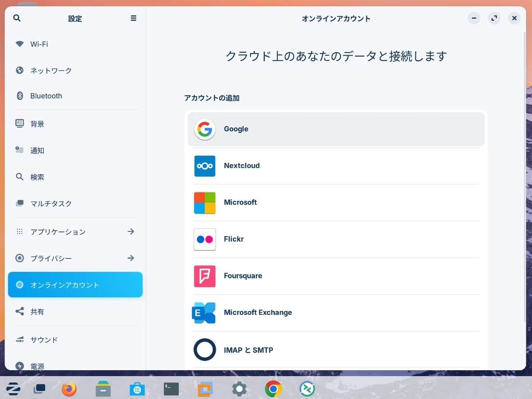Click the activities overview taskbar button
This screenshot has height=399, width=532.
click(39, 389)
